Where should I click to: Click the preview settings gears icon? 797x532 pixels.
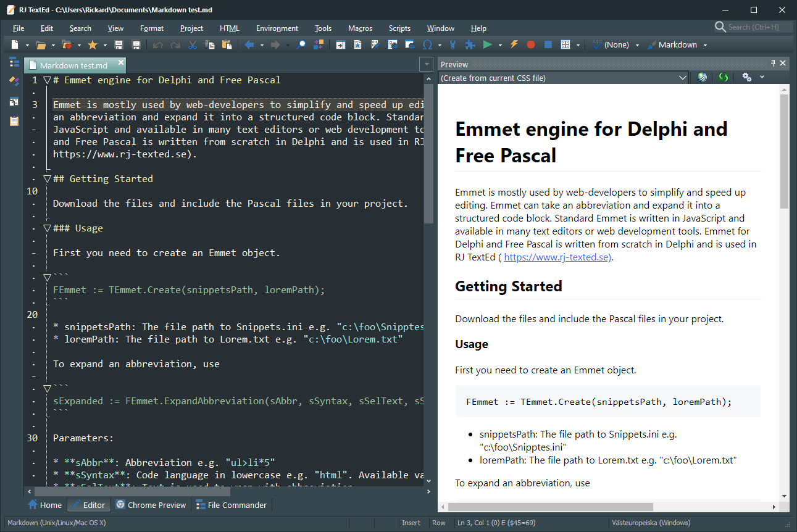[x=747, y=77]
